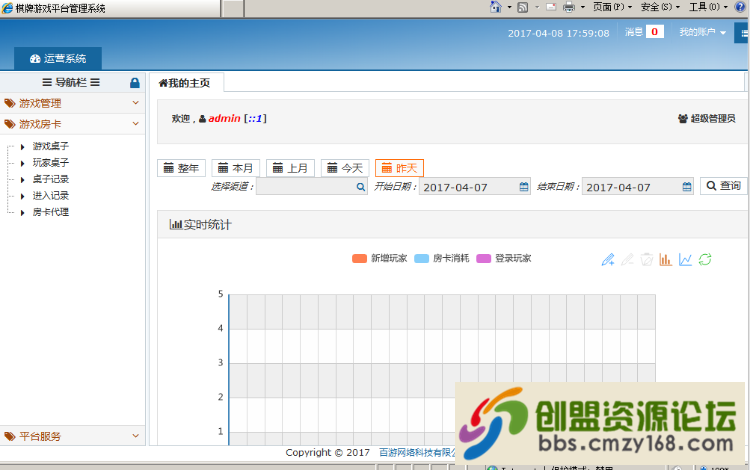Expand the 游戏管理 section chevron
This screenshot has width=750, height=470.
pos(136,103)
